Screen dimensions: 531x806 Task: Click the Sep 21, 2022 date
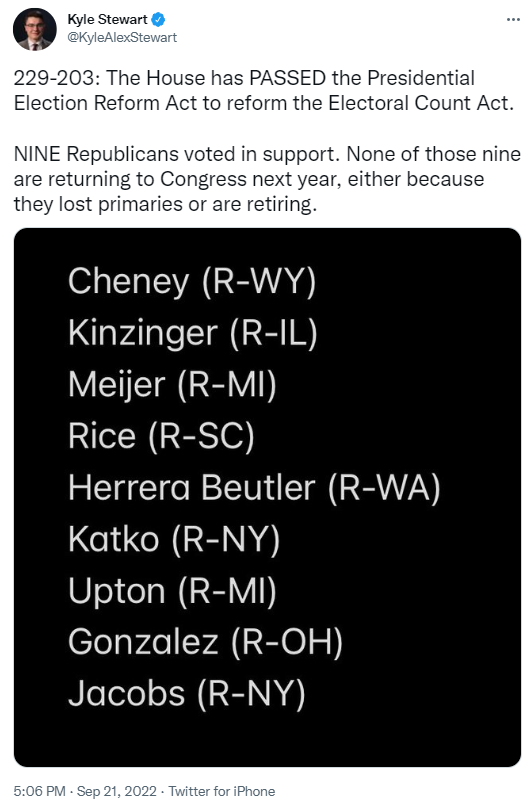[x=117, y=791]
